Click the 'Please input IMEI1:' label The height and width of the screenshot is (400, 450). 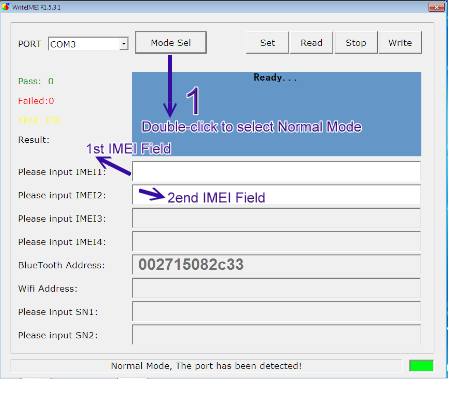point(62,172)
